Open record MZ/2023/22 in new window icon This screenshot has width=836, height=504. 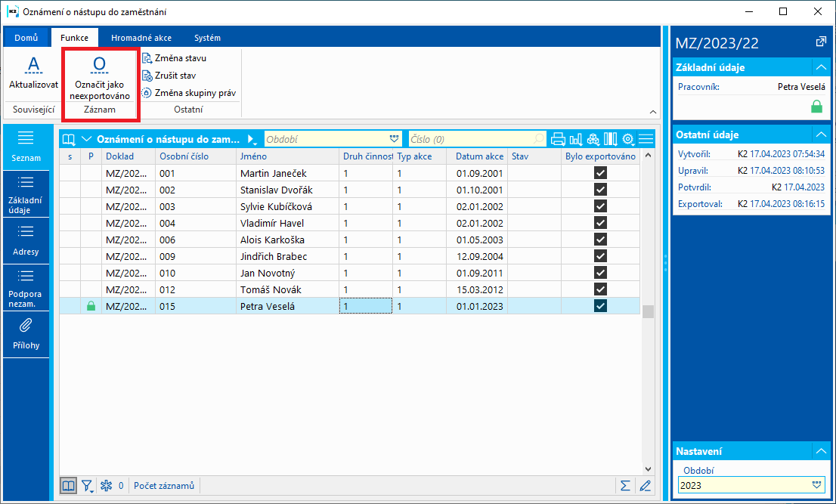tap(821, 42)
